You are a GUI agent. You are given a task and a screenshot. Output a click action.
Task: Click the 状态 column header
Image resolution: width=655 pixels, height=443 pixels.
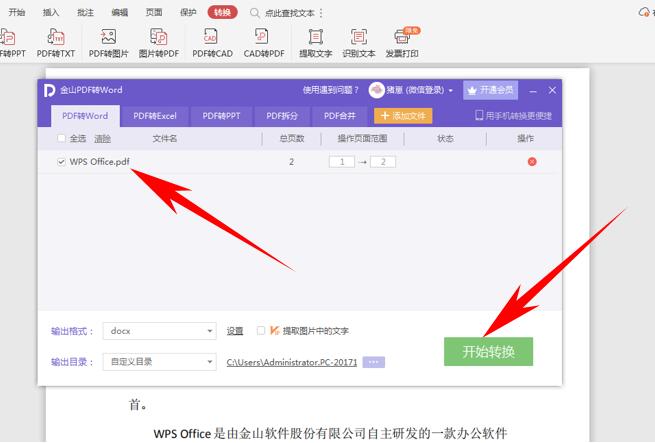click(x=445, y=138)
